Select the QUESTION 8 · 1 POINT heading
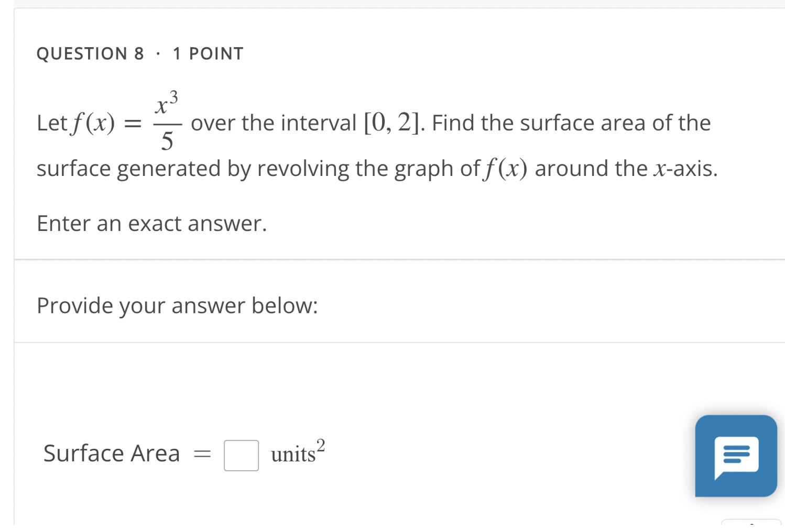Viewport: 785px width, 532px height. click(139, 52)
